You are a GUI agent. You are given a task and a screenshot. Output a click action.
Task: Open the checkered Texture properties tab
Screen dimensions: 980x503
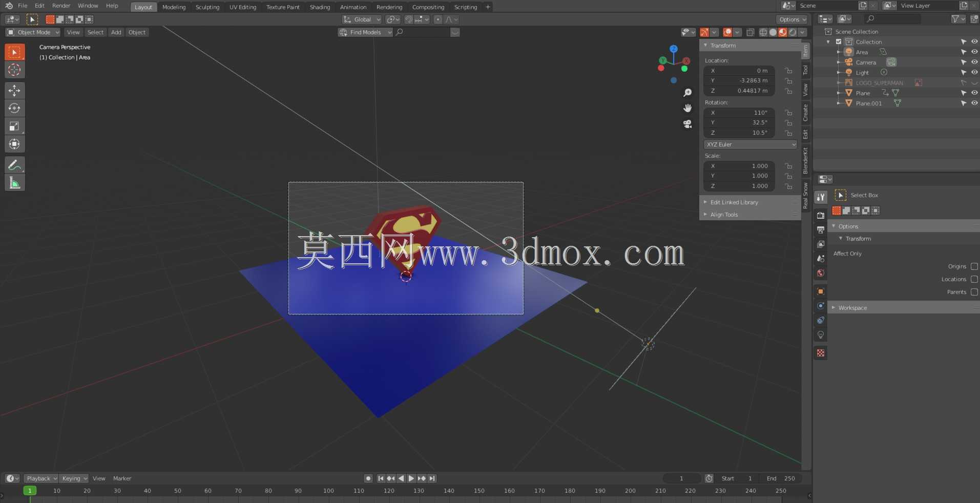(821, 353)
